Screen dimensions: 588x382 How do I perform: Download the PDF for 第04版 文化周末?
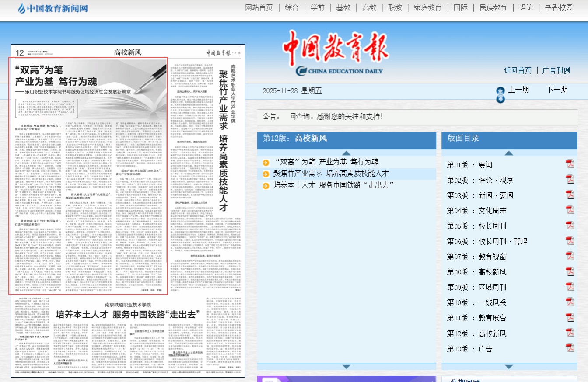(570, 210)
